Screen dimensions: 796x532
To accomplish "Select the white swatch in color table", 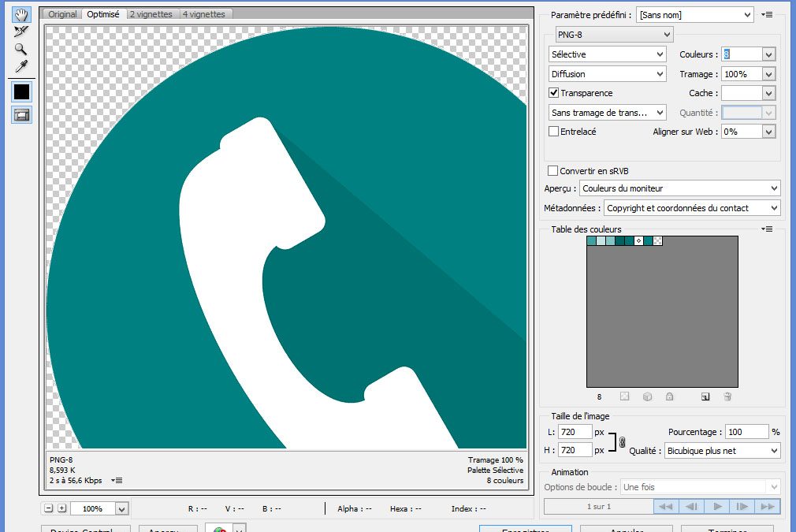I will (639, 240).
